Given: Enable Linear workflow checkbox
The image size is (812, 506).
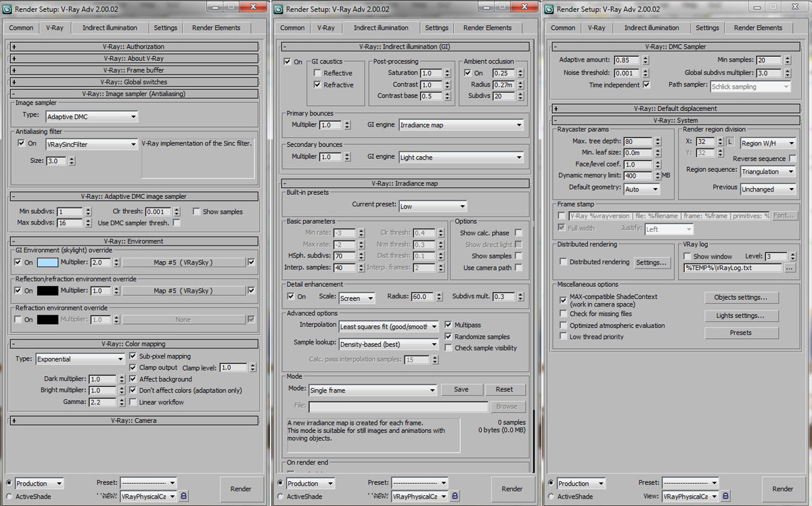Looking at the screenshot, I should pyautogui.click(x=133, y=402).
